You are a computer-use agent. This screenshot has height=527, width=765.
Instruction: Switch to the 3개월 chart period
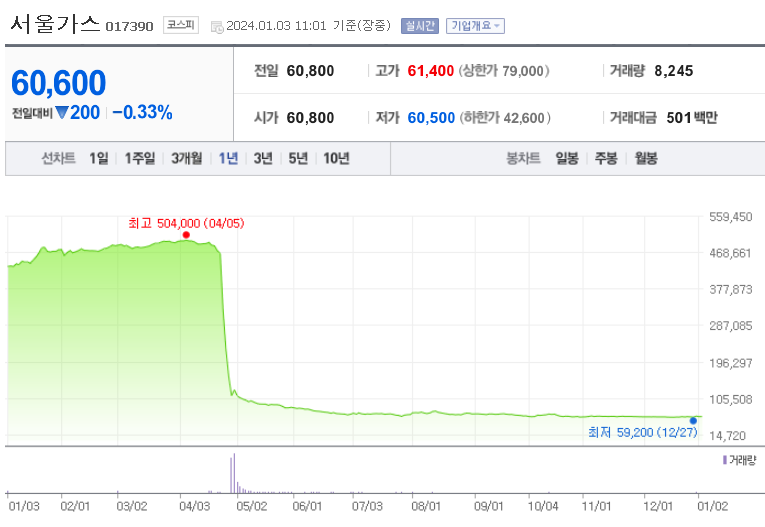click(x=186, y=158)
